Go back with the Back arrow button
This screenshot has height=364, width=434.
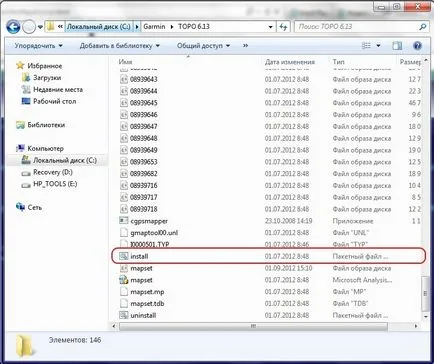[13, 27]
